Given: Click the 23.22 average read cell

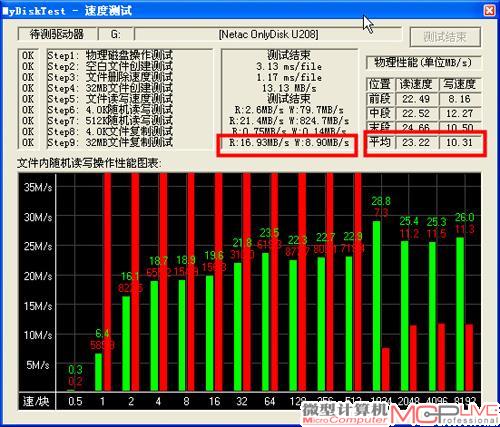Looking at the screenshot, I should coord(416,143).
